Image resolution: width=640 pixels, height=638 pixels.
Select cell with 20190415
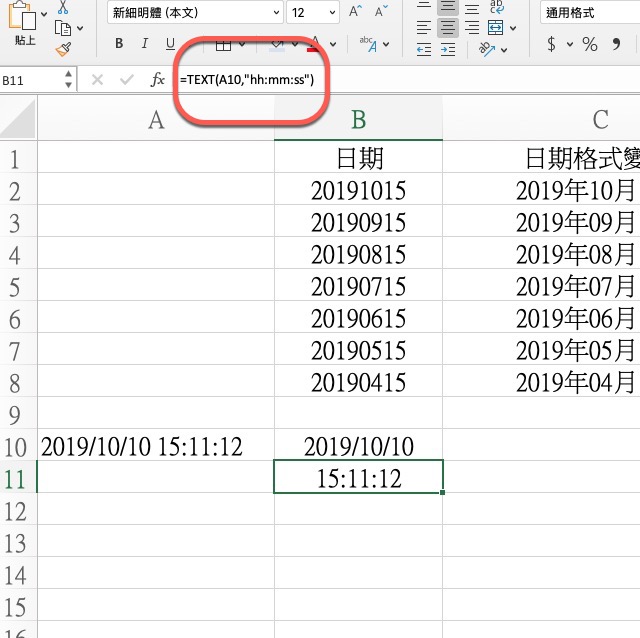[x=358, y=382]
